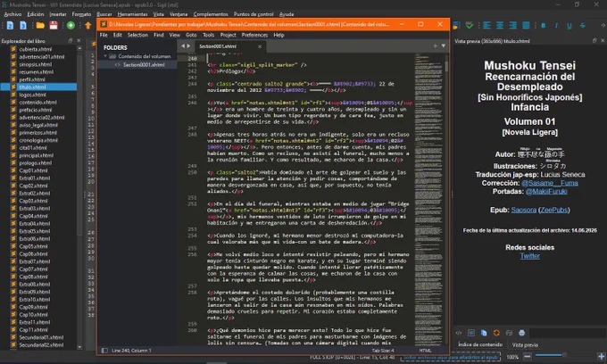Open Puntos de control menu
This screenshot has width=607, height=364.
254,14
